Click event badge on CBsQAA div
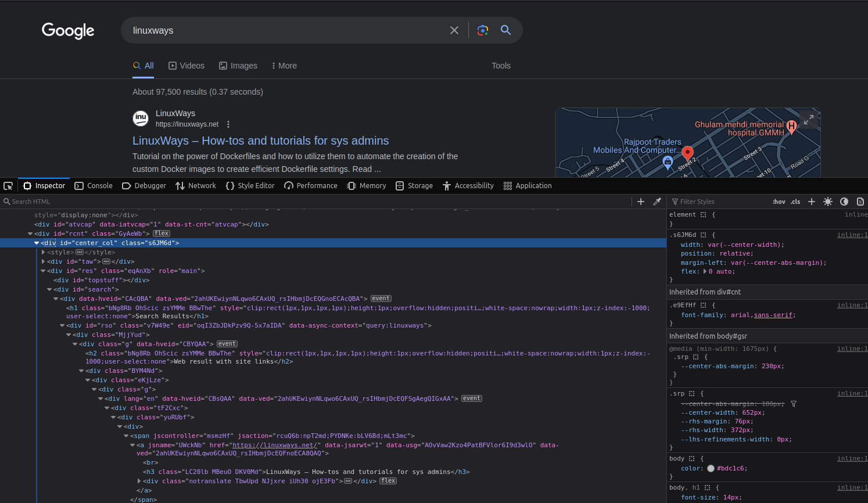 (x=472, y=398)
